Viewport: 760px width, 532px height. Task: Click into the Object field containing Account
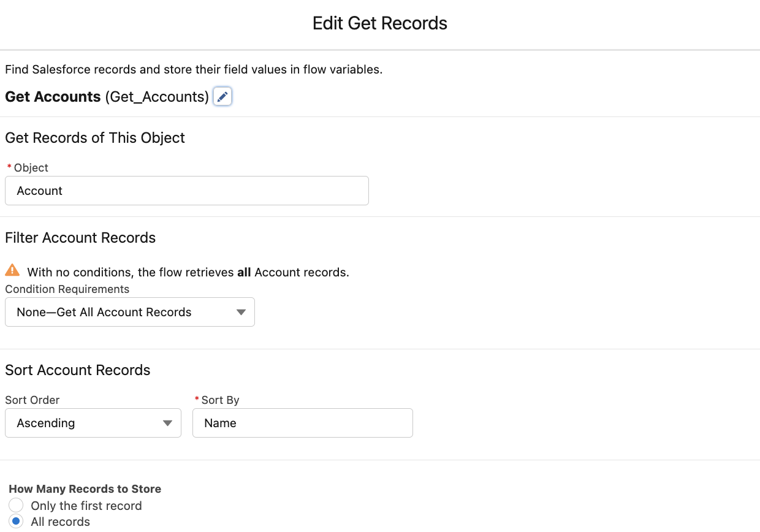click(186, 191)
